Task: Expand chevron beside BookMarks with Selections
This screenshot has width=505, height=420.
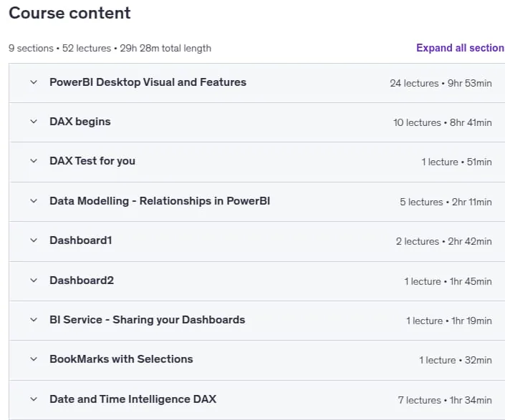Action: (34, 359)
